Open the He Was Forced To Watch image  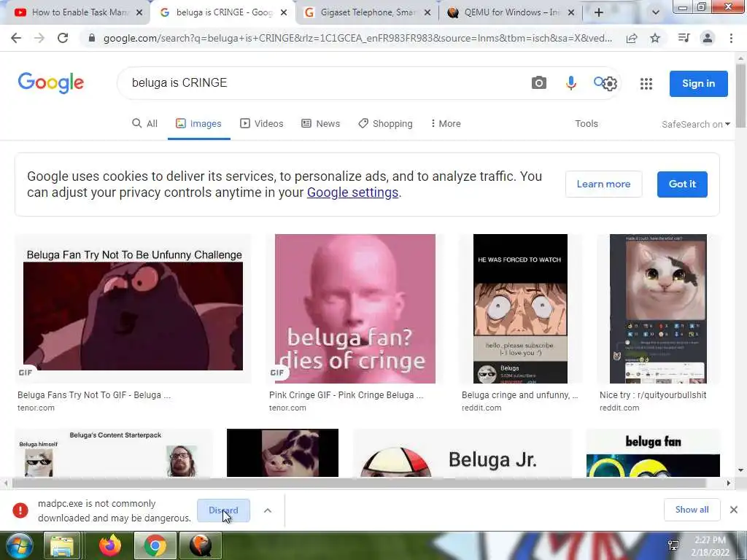pos(520,309)
